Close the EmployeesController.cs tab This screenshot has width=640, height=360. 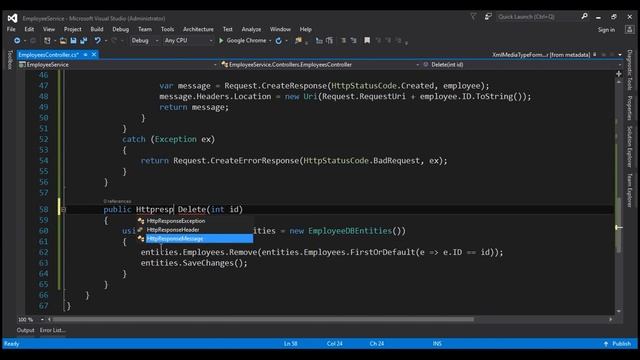(94, 54)
